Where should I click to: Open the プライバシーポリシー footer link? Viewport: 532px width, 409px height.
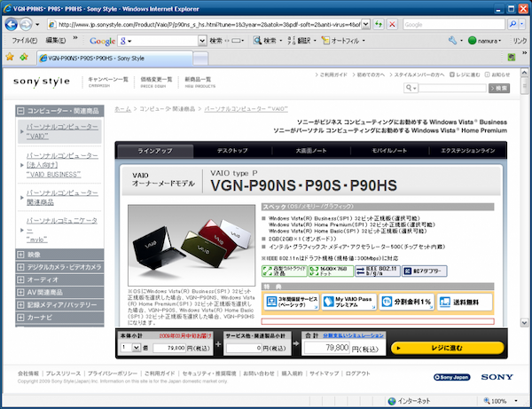(113, 374)
